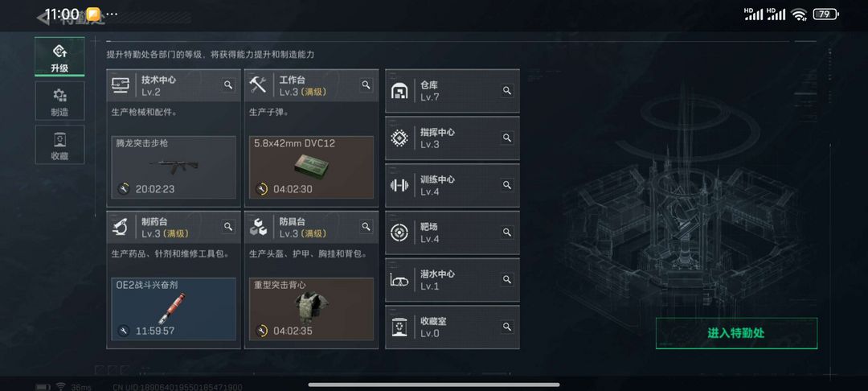
Task: Tap the 工作台 magnifier search icon
Action: (x=366, y=84)
